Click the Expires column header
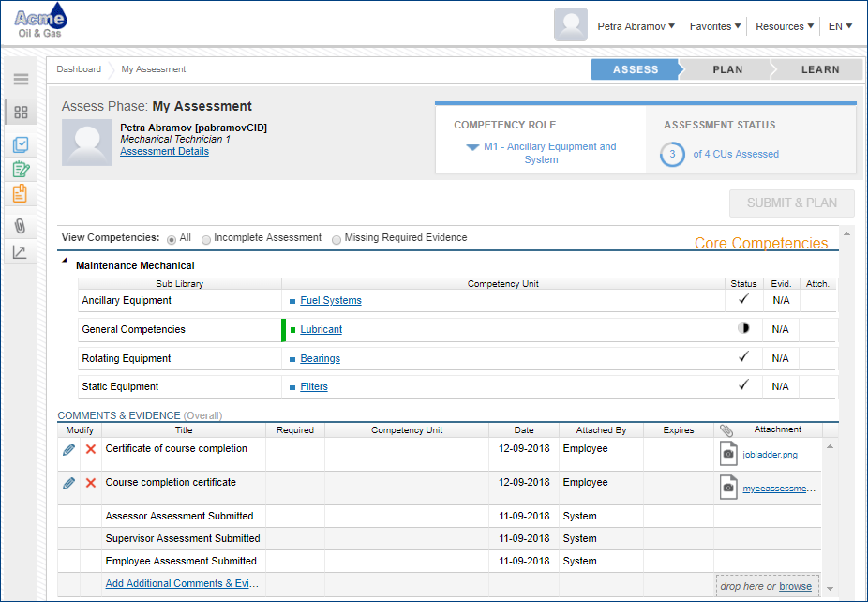This screenshot has height=602, width=868. pyautogui.click(x=678, y=430)
